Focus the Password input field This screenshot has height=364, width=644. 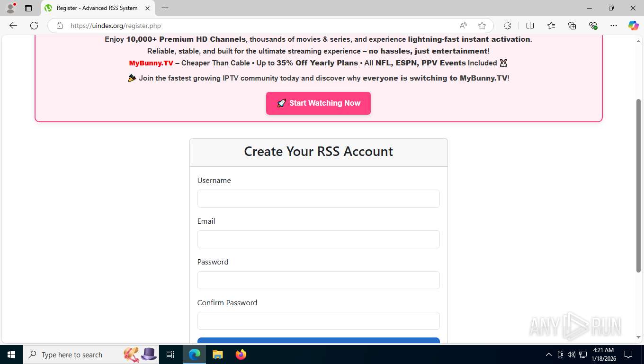318,280
